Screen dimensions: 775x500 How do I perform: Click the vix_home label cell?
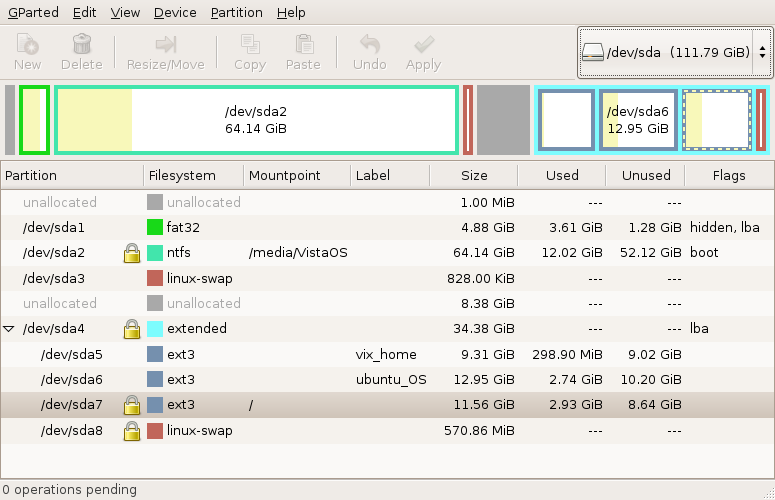coord(386,354)
